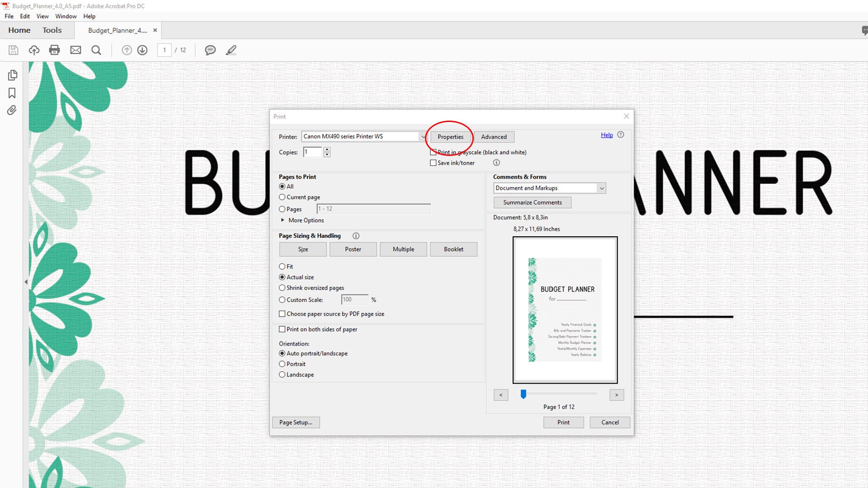Enable Print in grayscale black and white
868x488 pixels.
pyautogui.click(x=434, y=152)
